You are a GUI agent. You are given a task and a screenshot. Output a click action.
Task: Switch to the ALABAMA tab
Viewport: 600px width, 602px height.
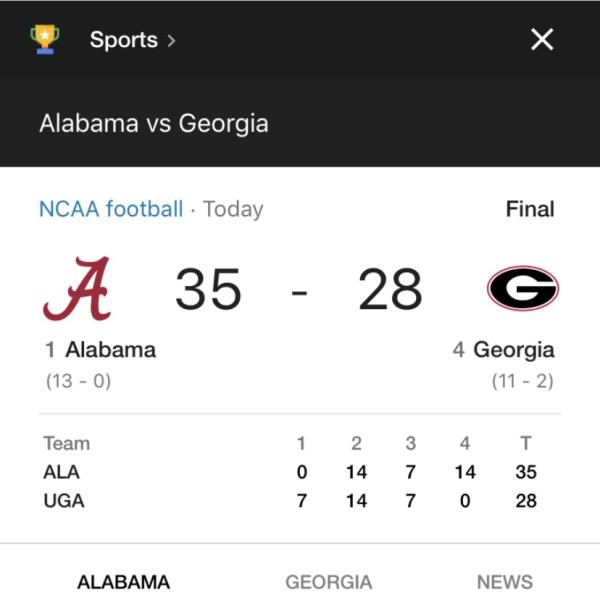click(124, 582)
